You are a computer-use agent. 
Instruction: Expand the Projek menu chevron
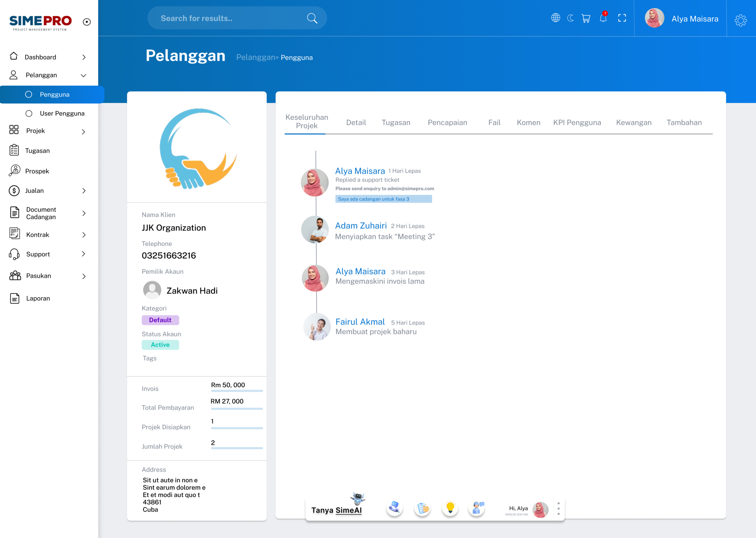coord(83,132)
